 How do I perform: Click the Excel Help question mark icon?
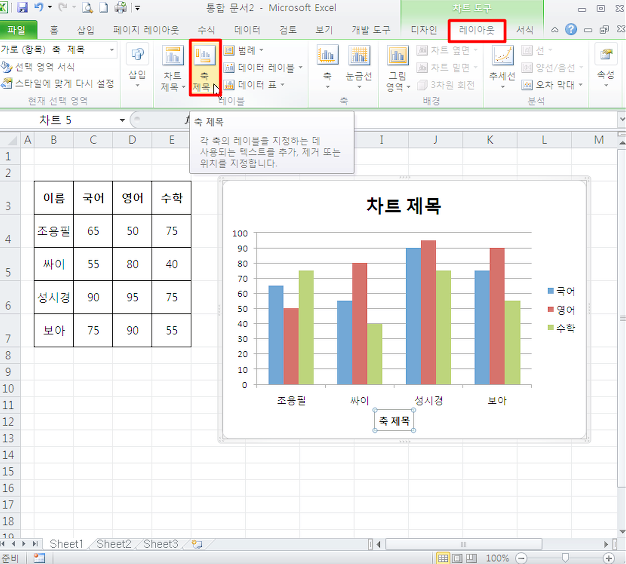pos(571,30)
